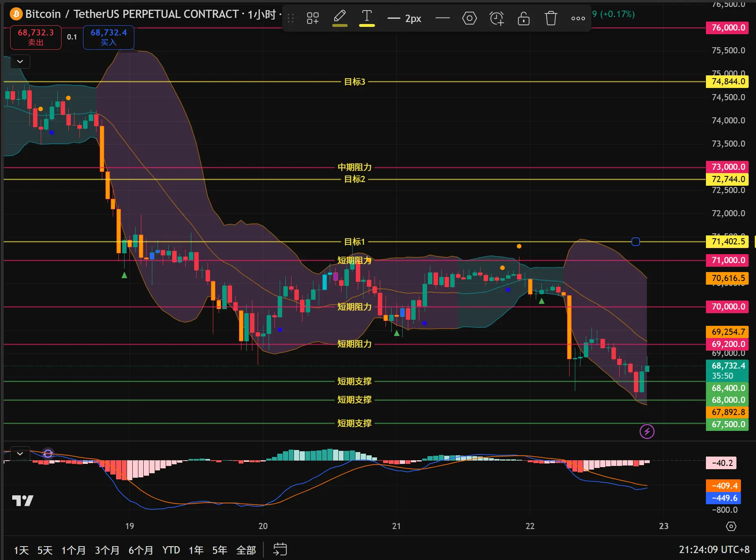The height and width of the screenshot is (560, 756).
Task: Select the 1年 time range
Action: pyautogui.click(x=196, y=550)
